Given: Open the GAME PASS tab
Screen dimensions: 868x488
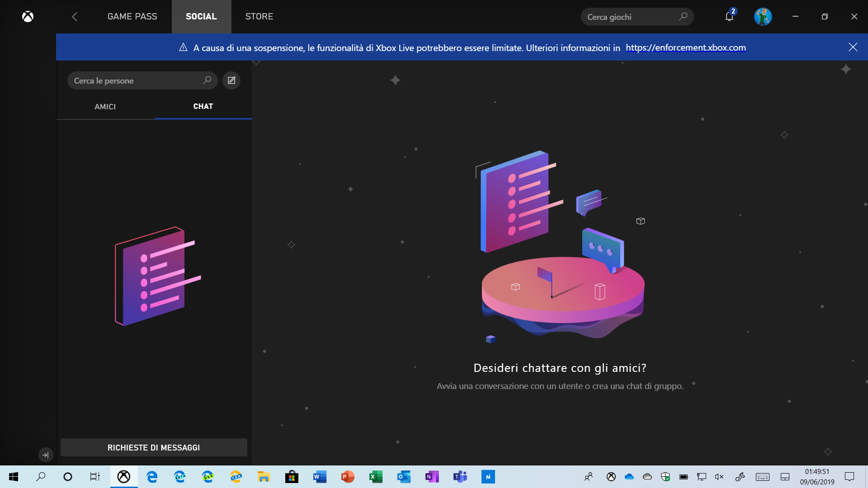Looking at the screenshot, I should (132, 17).
